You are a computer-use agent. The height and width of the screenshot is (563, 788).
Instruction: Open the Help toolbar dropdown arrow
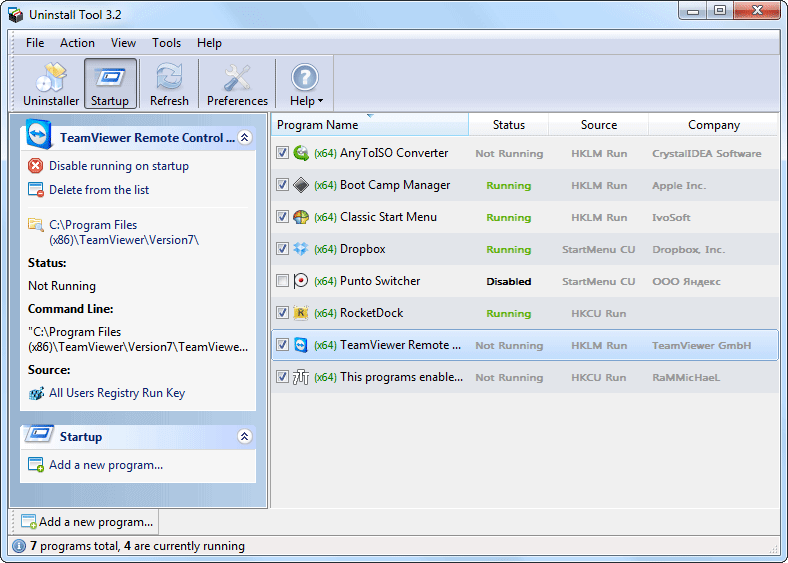(320, 101)
